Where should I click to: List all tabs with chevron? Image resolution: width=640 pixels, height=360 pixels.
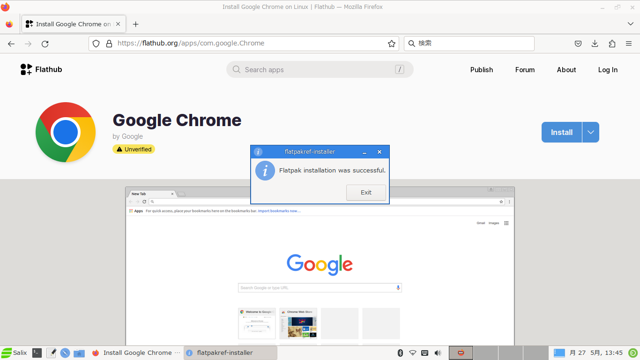coord(630,24)
